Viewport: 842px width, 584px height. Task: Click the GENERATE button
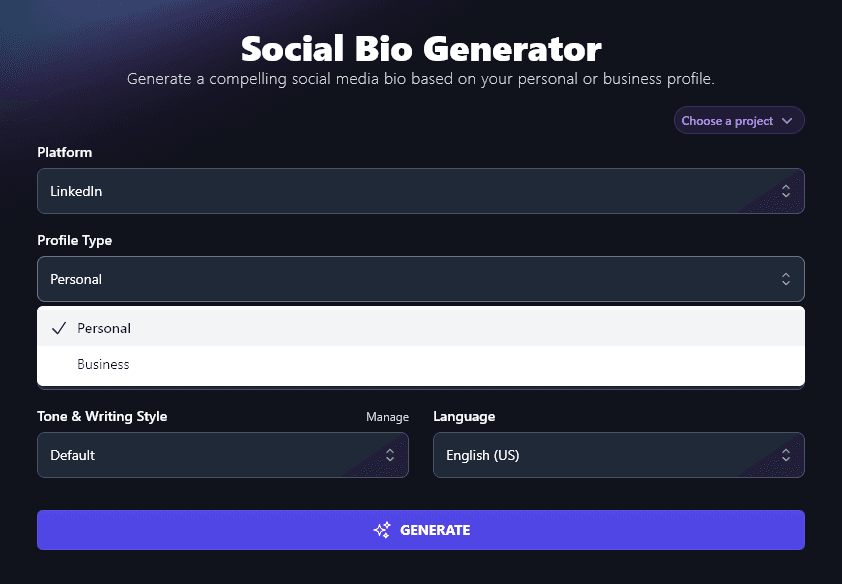point(420,530)
